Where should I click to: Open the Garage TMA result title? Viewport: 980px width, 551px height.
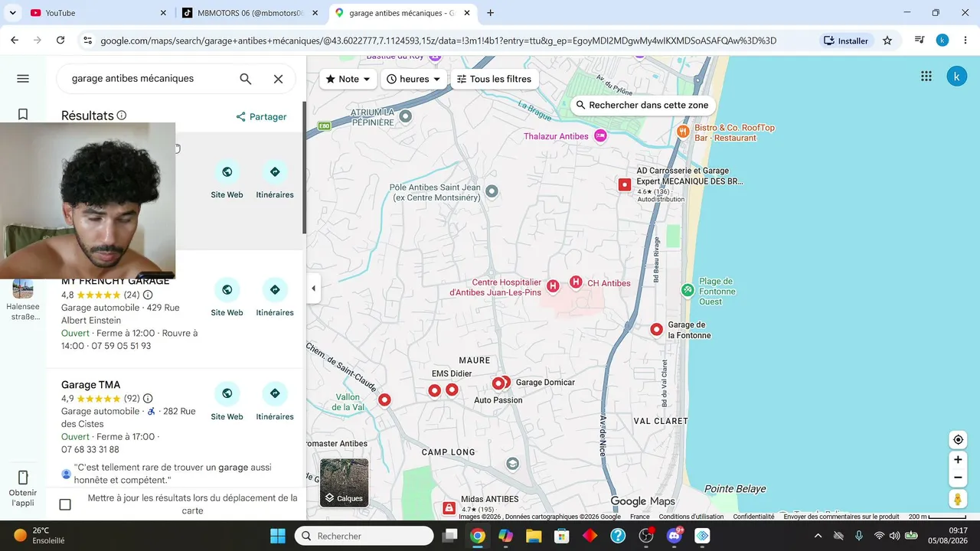[x=91, y=385]
